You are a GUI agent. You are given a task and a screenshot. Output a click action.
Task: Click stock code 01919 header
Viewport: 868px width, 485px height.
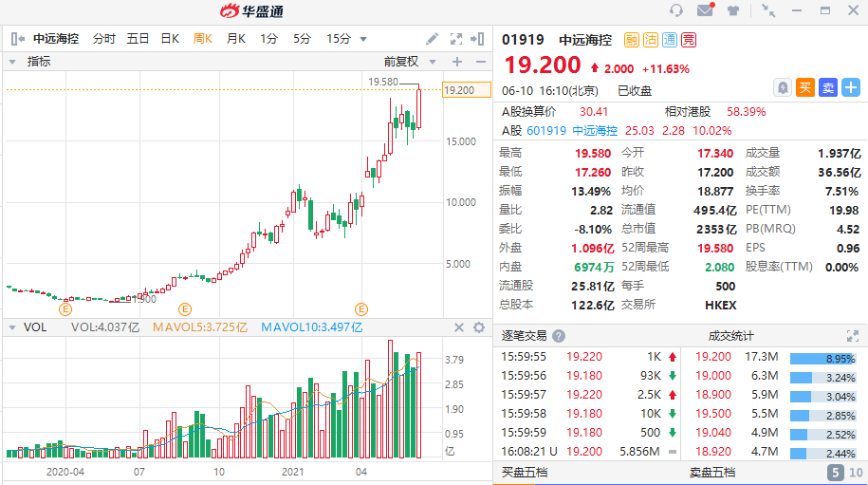(523, 40)
